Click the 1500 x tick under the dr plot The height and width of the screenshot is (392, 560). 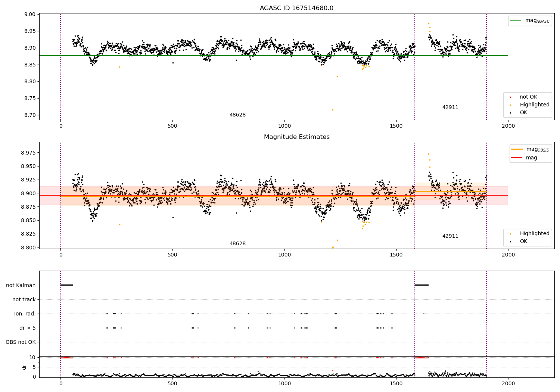click(396, 384)
